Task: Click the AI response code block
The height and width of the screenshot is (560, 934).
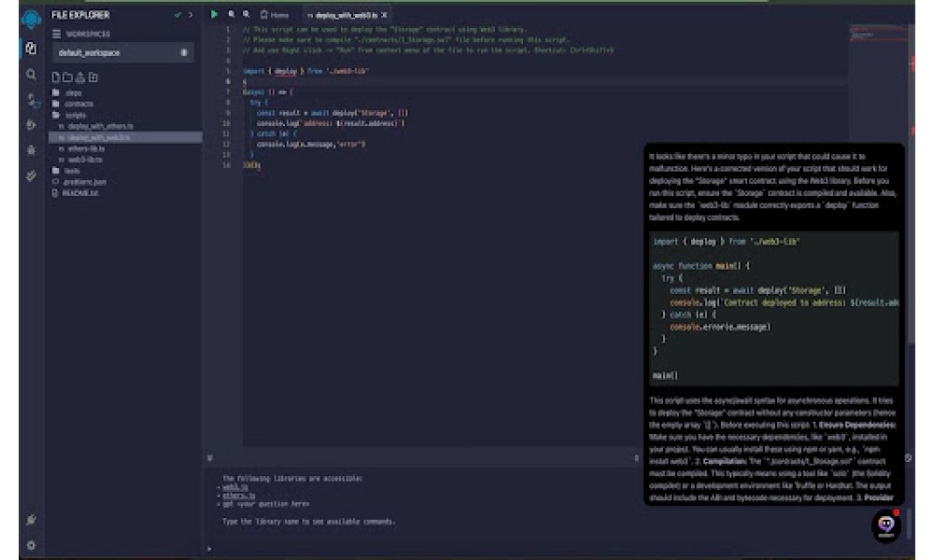Action: pyautogui.click(x=773, y=308)
